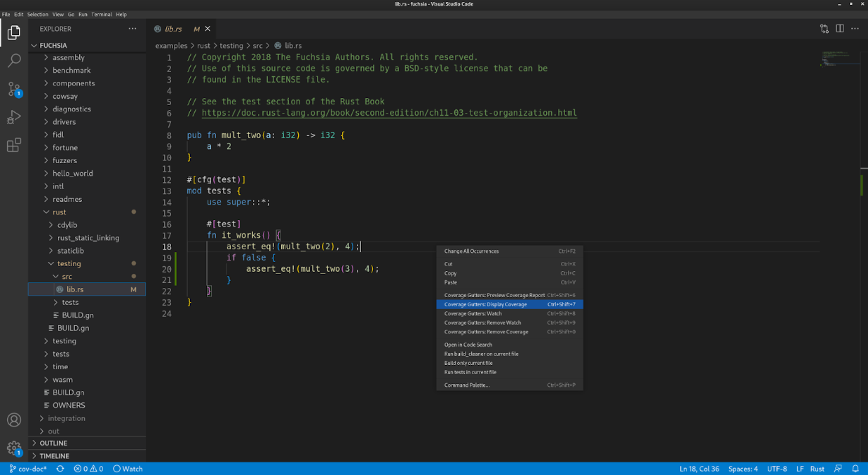Open the Source Control view icon
The height and width of the screenshot is (475, 868).
(x=14, y=89)
